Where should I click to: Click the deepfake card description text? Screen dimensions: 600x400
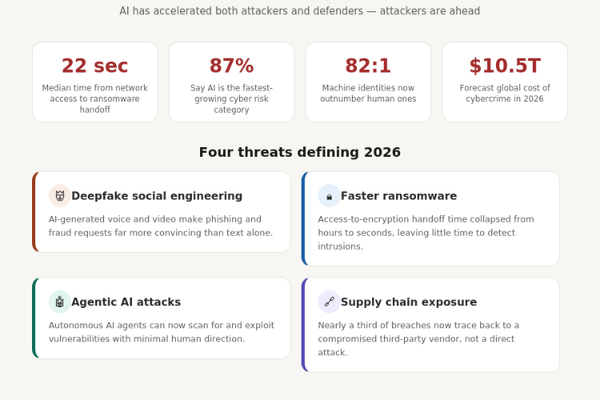point(160,226)
